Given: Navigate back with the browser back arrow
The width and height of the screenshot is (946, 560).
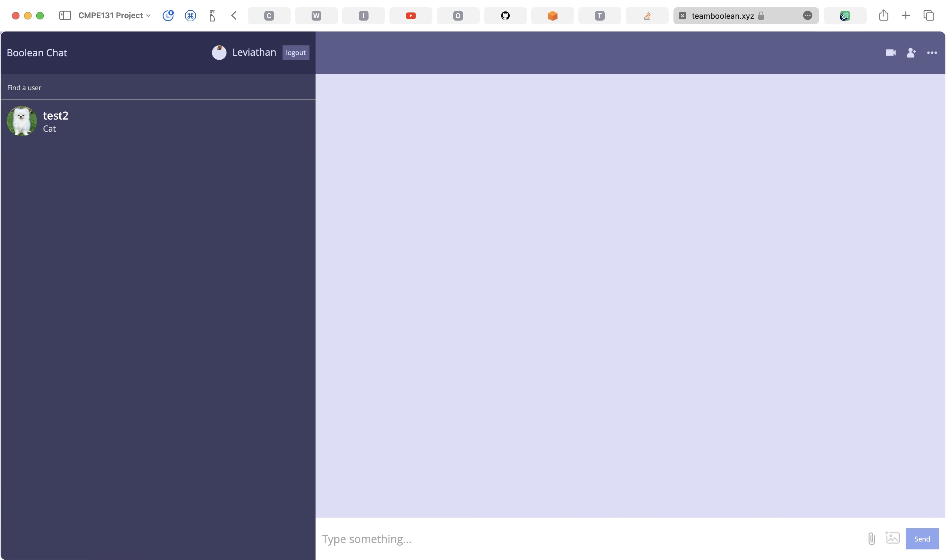Looking at the screenshot, I should point(233,15).
